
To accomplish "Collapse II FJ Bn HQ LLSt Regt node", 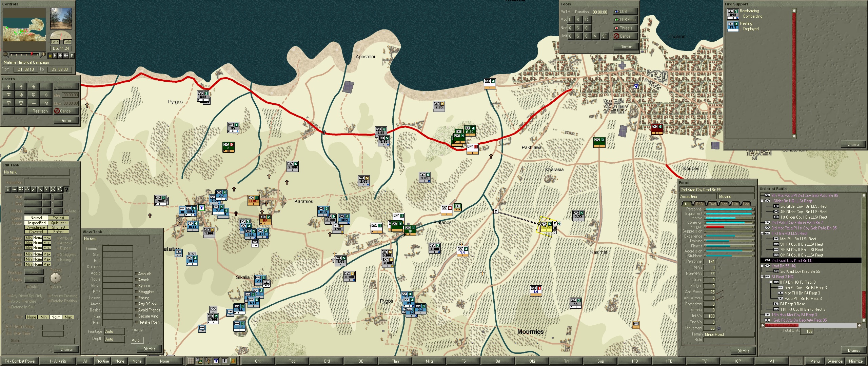I will pyautogui.click(x=762, y=233).
